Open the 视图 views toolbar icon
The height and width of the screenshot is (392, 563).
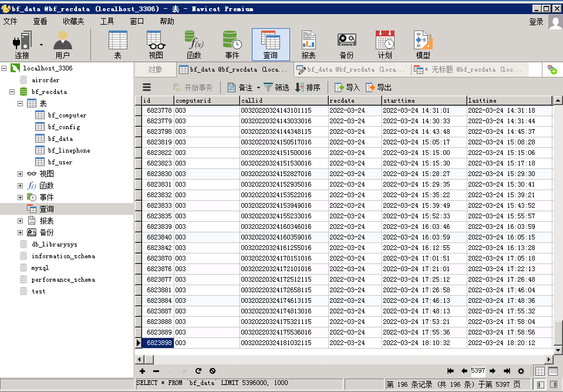pos(156,45)
